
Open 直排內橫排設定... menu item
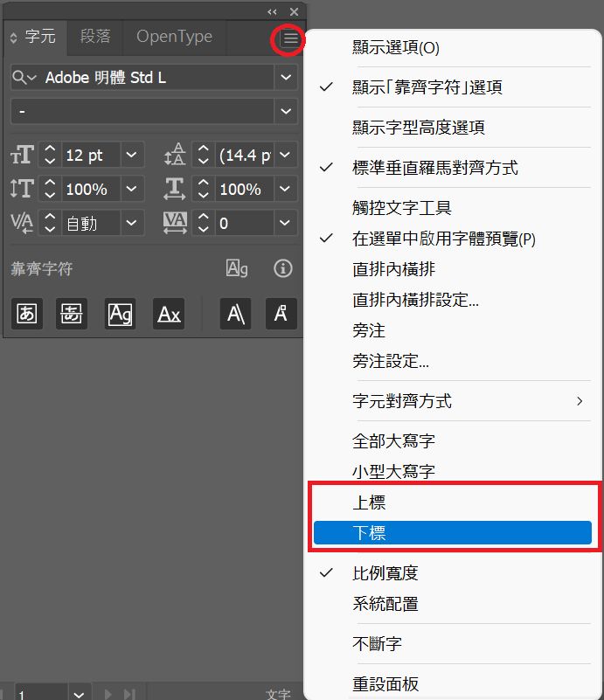pos(452,300)
